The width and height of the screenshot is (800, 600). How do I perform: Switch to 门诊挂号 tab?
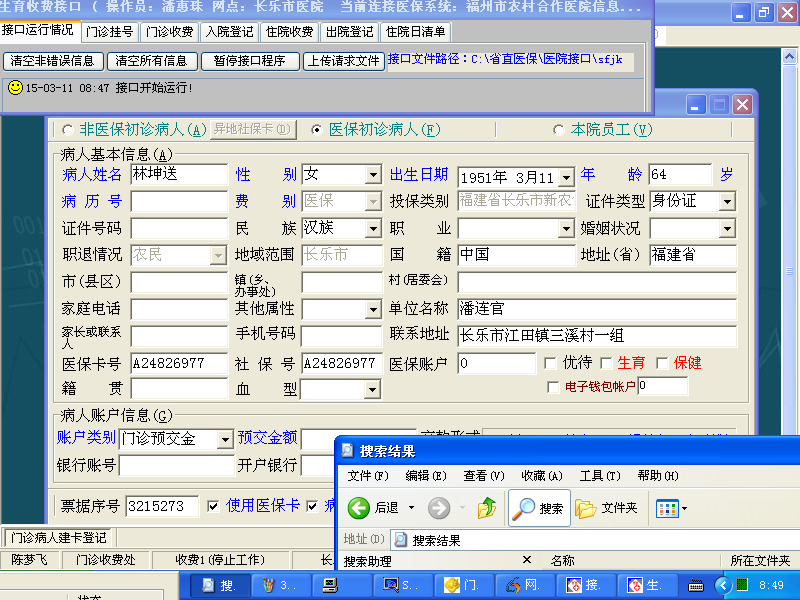(x=110, y=32)
